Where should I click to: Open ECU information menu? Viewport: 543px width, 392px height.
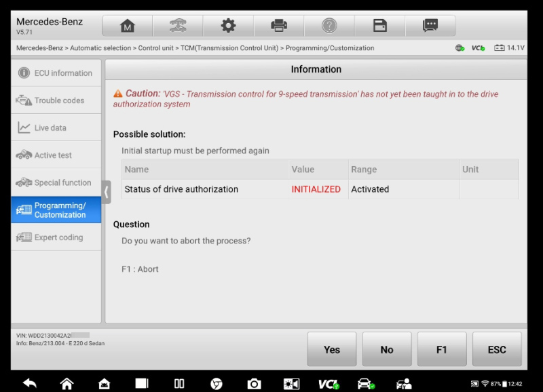pos(56,73)
